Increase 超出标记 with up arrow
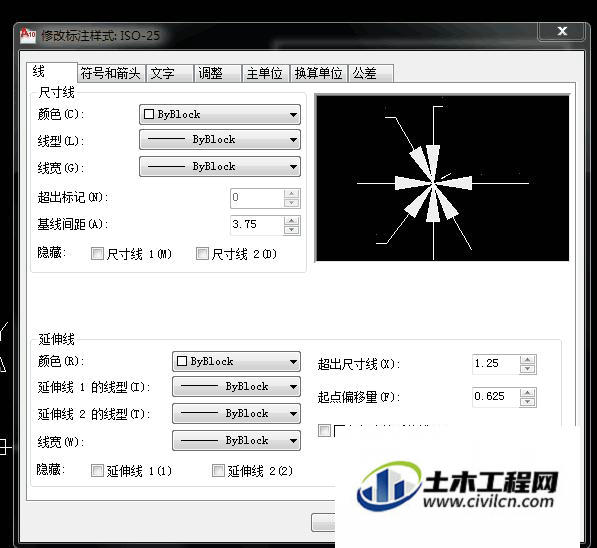This screenshot has width=597, height=548. 292,193
